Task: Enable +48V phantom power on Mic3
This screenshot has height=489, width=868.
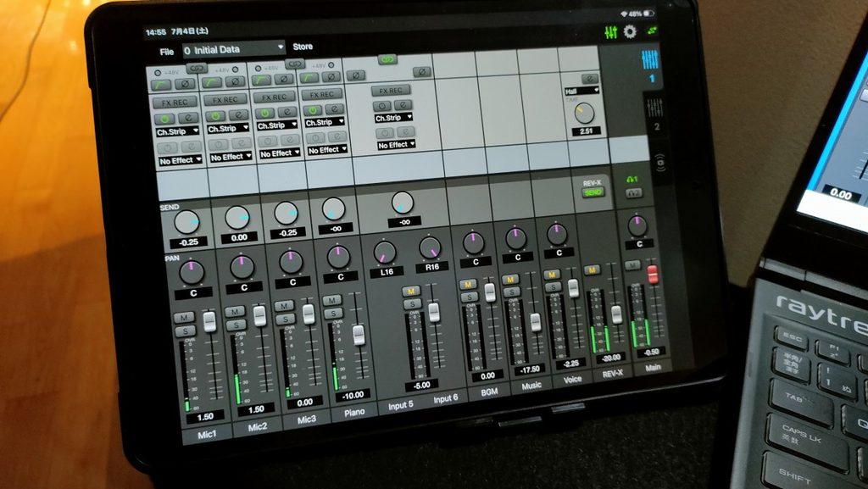Action: click(256, 69)
